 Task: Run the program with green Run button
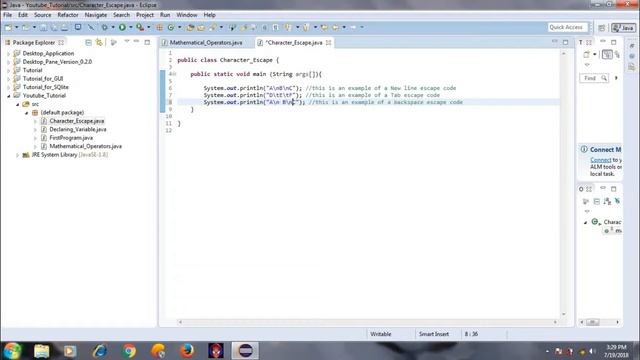122,27
